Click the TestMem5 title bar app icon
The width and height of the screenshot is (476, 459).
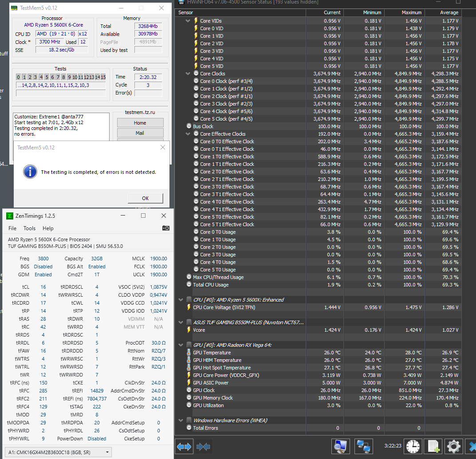point(14,8)
